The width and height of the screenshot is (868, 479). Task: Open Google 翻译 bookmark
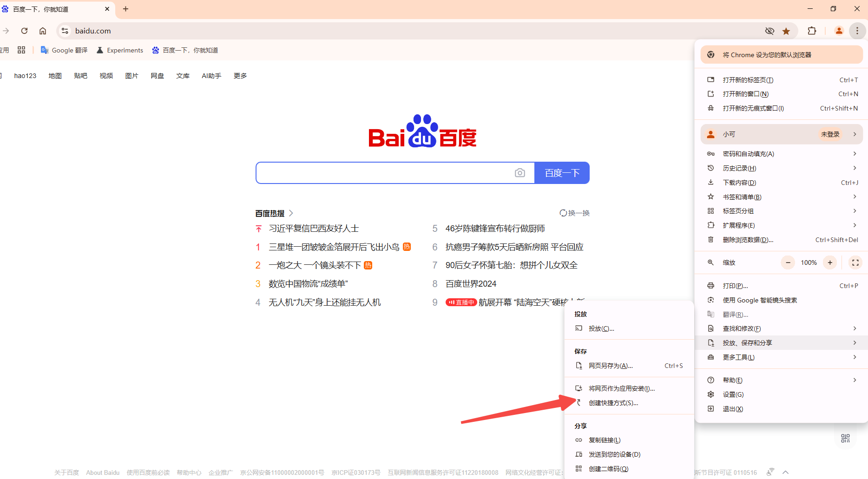(64, 50)
